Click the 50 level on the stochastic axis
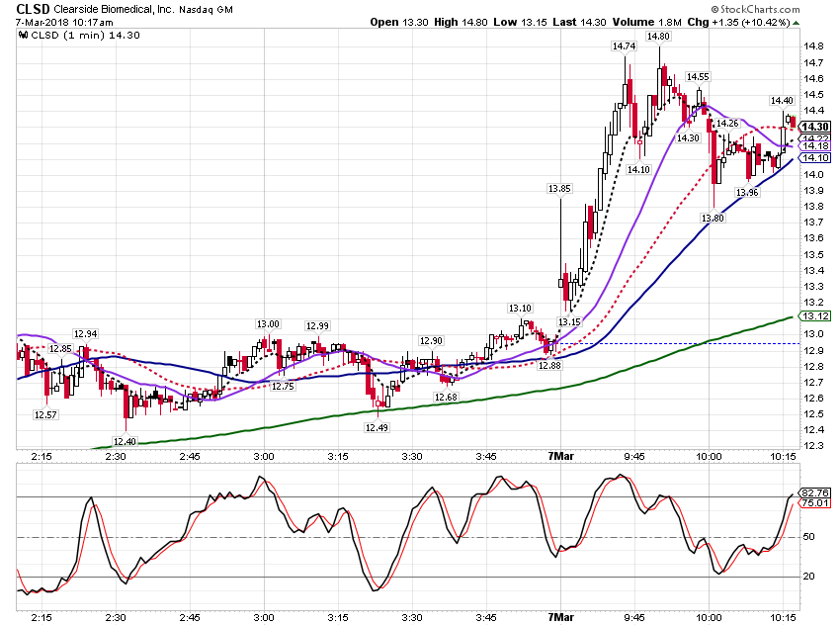 (809, 536)
